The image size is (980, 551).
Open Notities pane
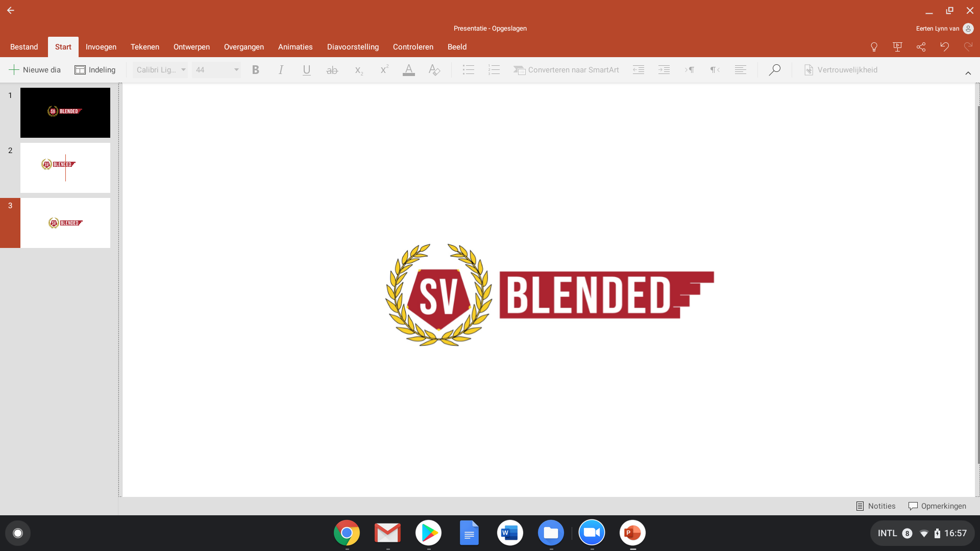[x=876, y=506]
